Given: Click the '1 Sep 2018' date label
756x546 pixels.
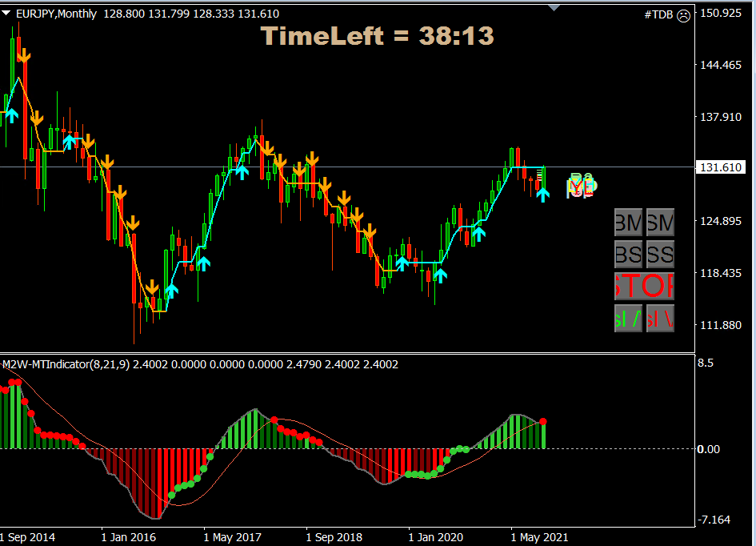Looking at the screenshot, I should click(x=334, y=537).
